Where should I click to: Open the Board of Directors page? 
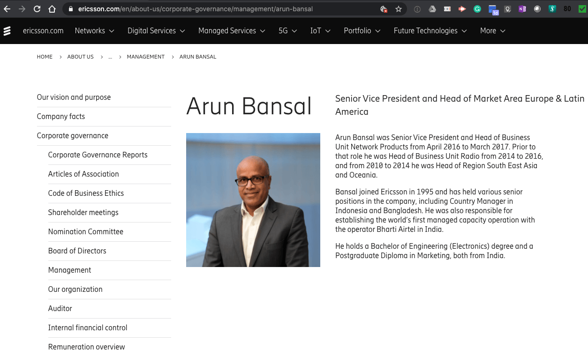tap(77, 251)
